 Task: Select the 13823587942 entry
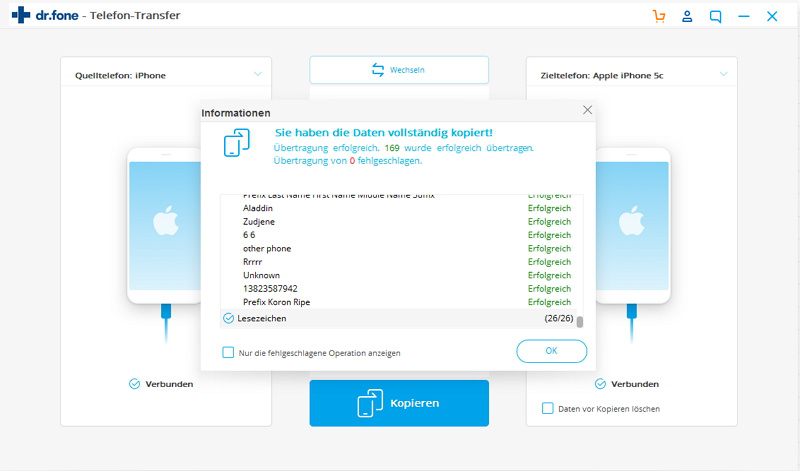tap(270, 288)
